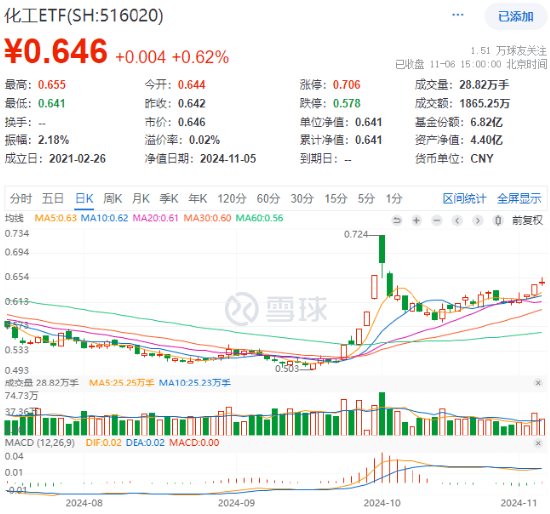Viewport: 550px width, 514px height.
Task: Click the 成交量 value 28.82万手
Action: click(x=484, y=85)
